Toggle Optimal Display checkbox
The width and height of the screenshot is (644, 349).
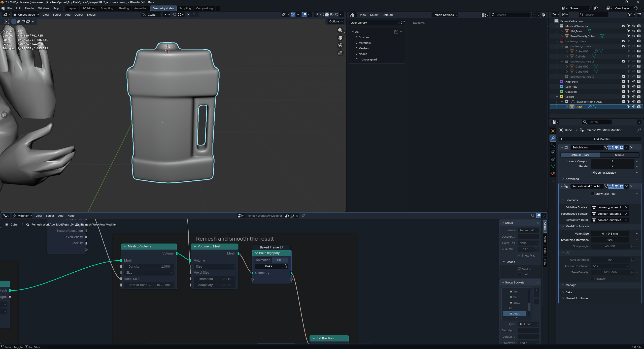[593, 173]
